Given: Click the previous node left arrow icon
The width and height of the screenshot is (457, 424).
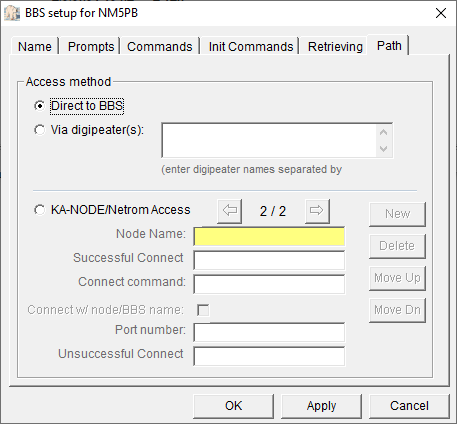Looking at the screenshot, I should click(x=230, y=211).
